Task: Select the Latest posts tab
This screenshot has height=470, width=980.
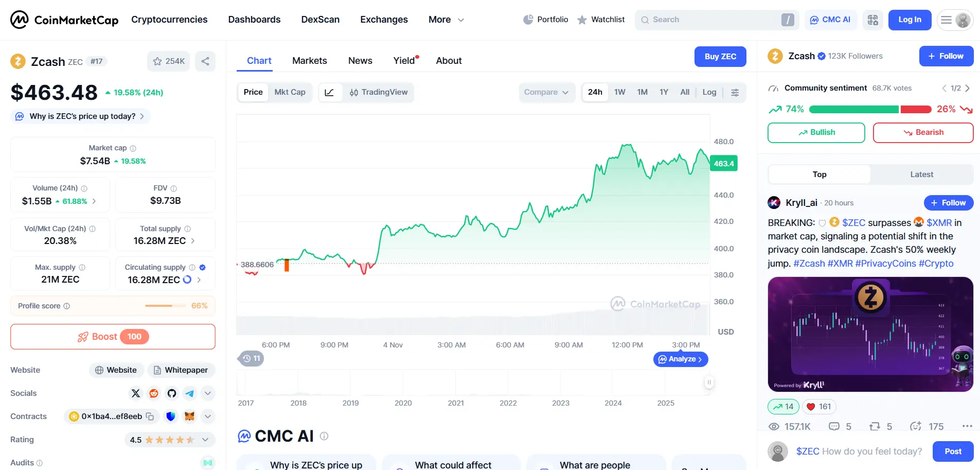Action: [921, 175]
